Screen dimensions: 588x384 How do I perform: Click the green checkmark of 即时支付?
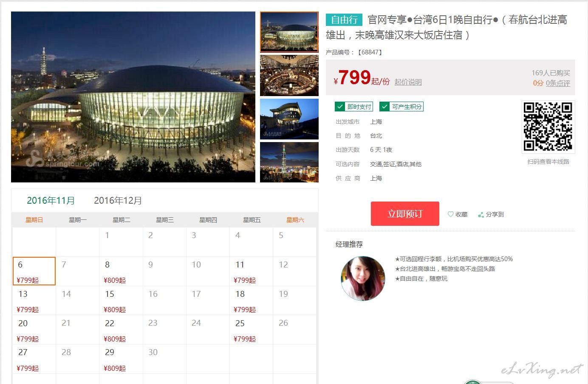pos(340,107)
